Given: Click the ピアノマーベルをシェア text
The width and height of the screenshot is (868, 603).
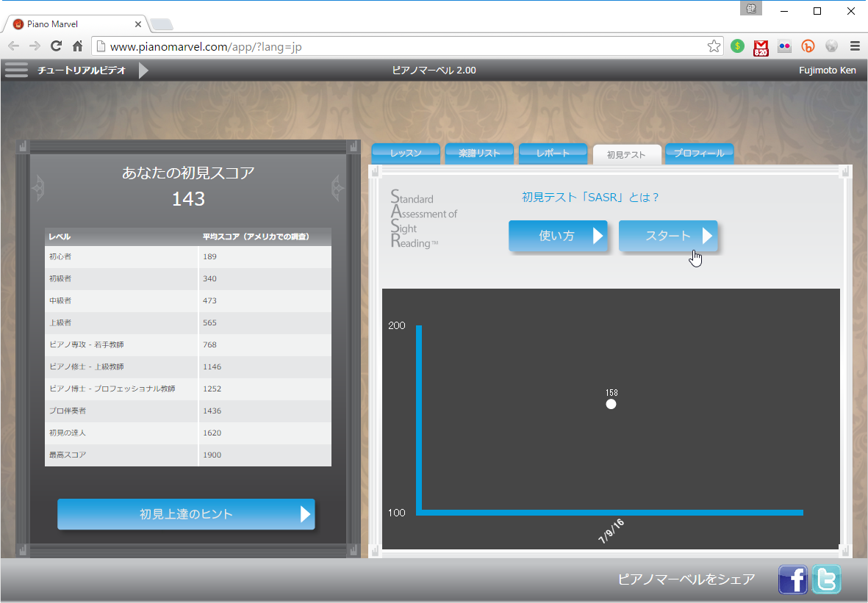Looking at the screenshot, I should pos(686,579).
